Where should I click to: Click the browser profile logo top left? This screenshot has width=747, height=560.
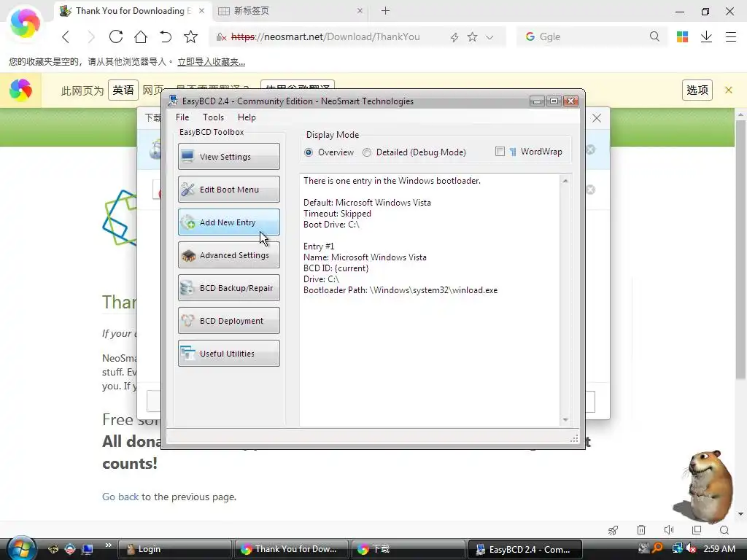pos(26,22)
